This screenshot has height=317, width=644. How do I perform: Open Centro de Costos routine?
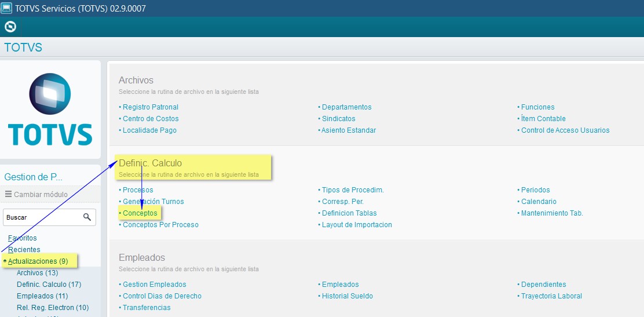click(151, 118)
